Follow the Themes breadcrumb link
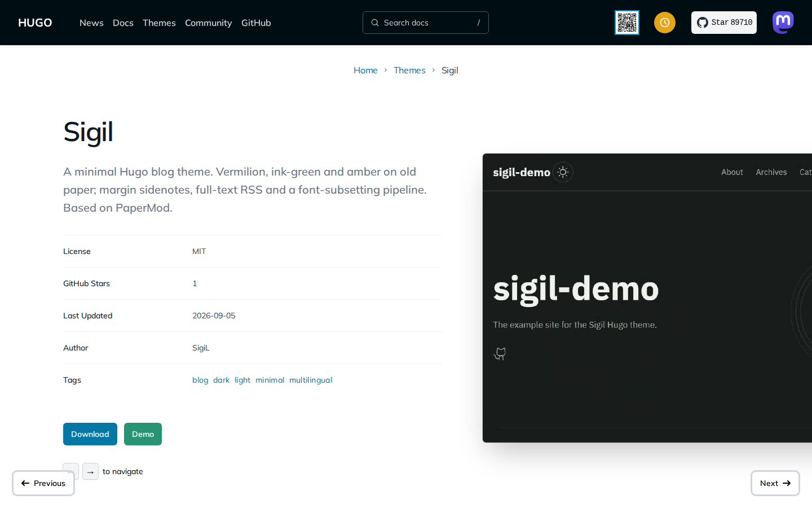Viewport: 812px width, 508px height. coord(409,70)
